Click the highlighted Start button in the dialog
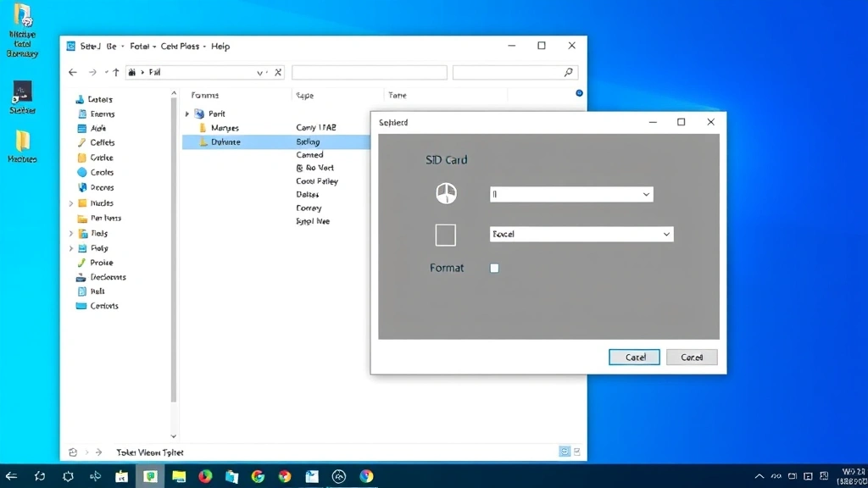 634,357
